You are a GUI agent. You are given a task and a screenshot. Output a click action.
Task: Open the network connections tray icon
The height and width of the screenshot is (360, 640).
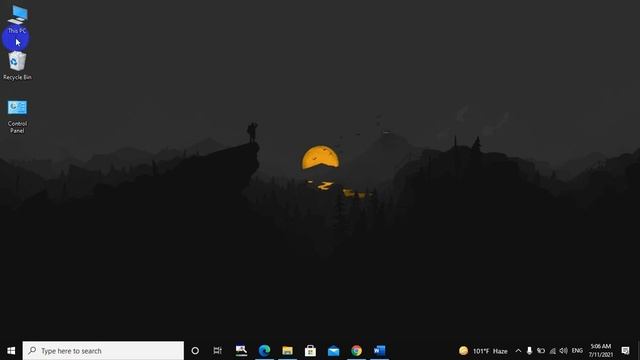[552, 351]
